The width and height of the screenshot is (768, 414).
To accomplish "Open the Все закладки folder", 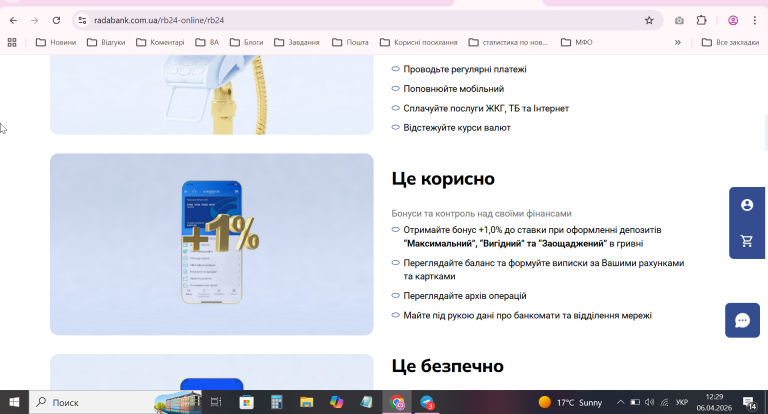I will pos(730,43).
